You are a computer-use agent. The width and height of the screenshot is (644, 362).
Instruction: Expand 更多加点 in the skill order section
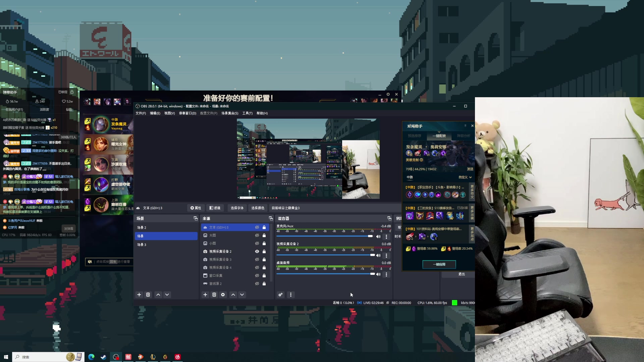[472, 234]
